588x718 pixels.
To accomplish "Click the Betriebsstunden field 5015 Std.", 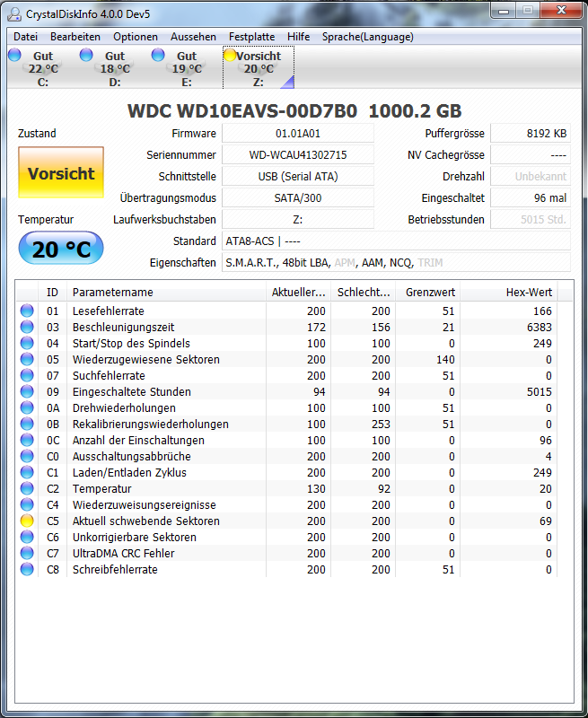I will (x=531, y=219).
